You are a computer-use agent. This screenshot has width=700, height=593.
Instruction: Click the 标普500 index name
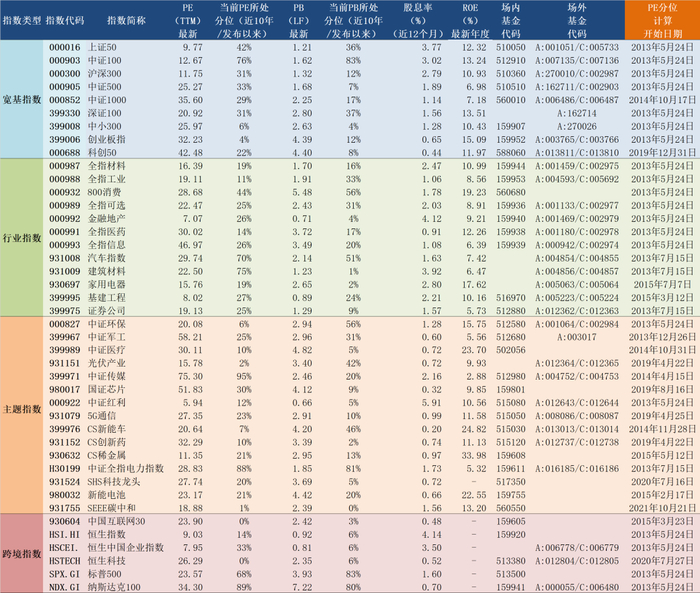[x=104, y=574]
